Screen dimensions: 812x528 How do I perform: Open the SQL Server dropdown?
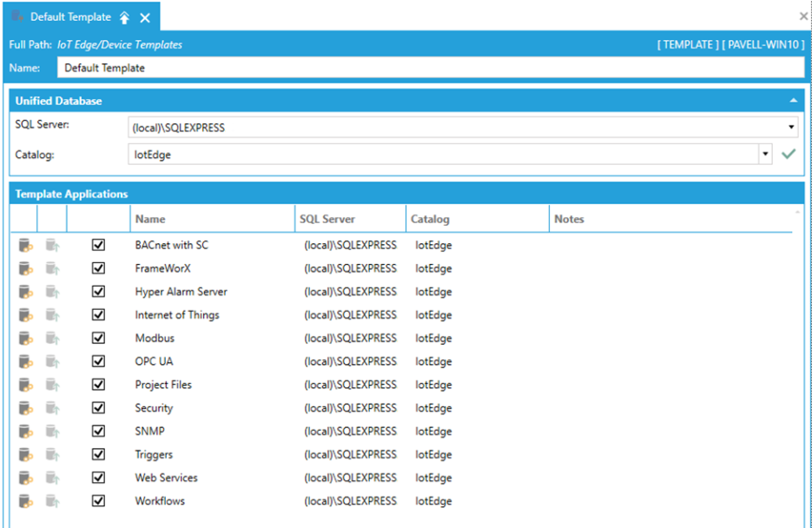click(791, 128)
